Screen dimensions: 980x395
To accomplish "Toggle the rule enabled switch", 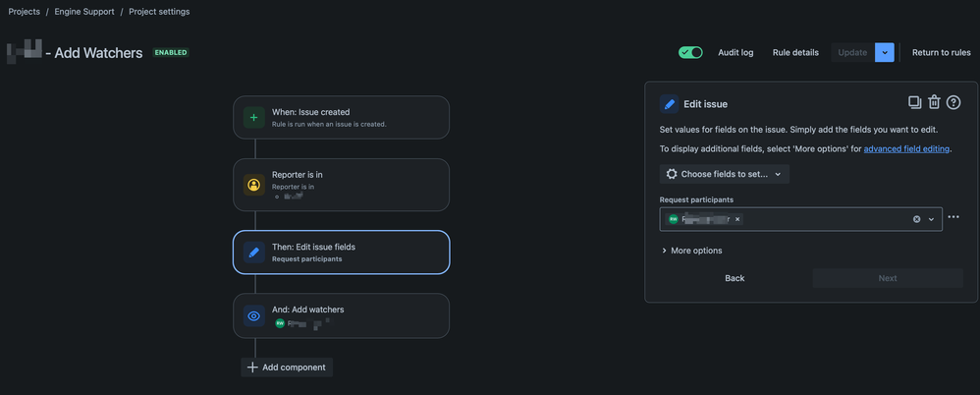I will tap(690, 52).
